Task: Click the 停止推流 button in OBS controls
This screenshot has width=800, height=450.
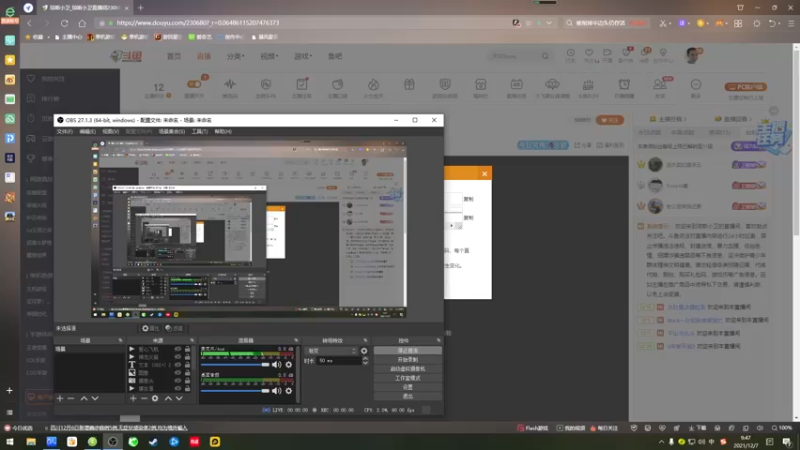Action: click(408, 351)
